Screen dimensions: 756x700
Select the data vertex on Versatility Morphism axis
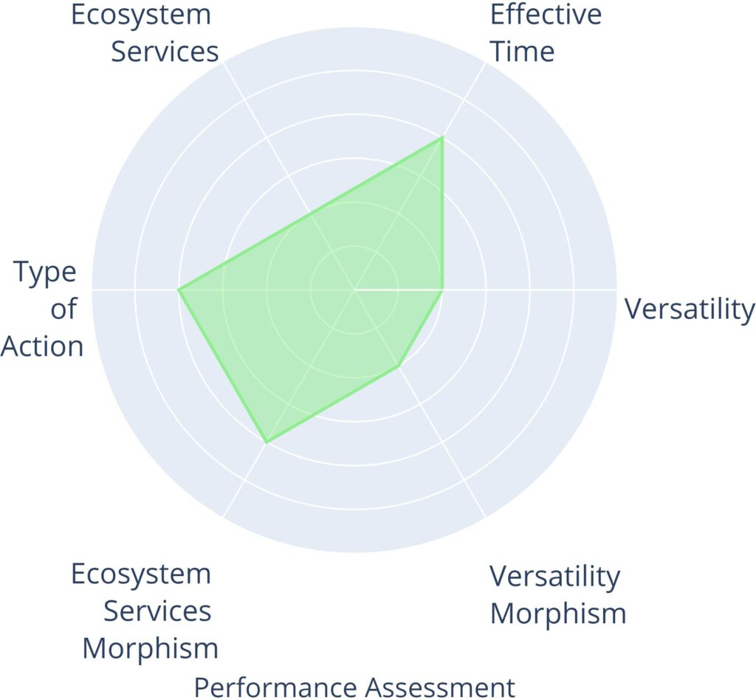(x=399, y=366)
